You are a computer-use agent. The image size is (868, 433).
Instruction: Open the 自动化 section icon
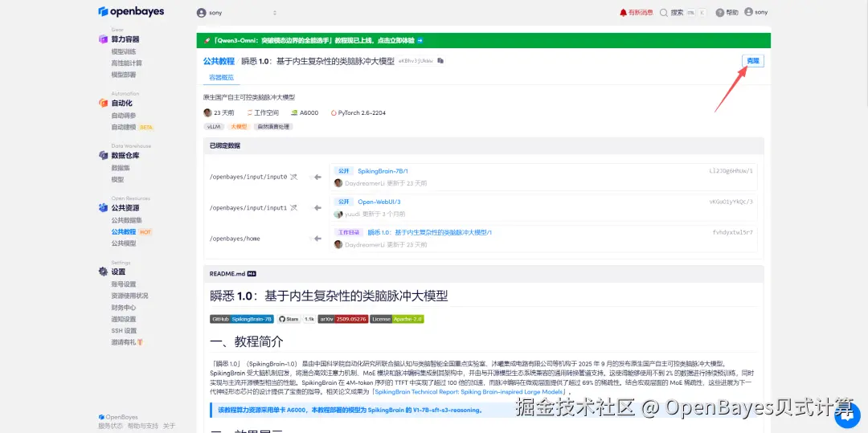[103, 103]
